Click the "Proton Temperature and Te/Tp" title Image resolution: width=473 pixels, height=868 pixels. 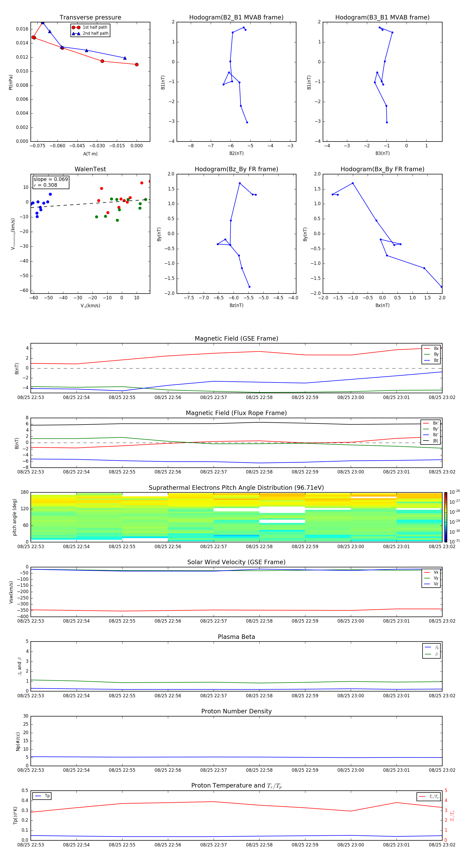(236, 786)
